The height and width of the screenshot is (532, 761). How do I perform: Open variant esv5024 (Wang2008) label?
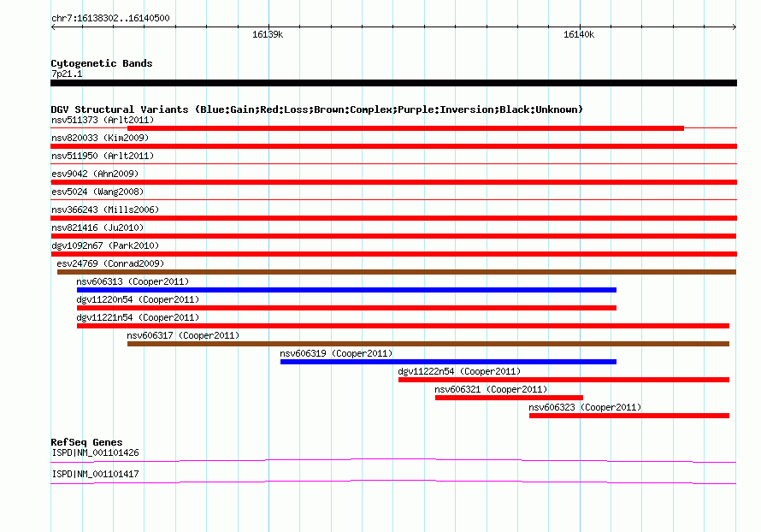pos(97,192)
